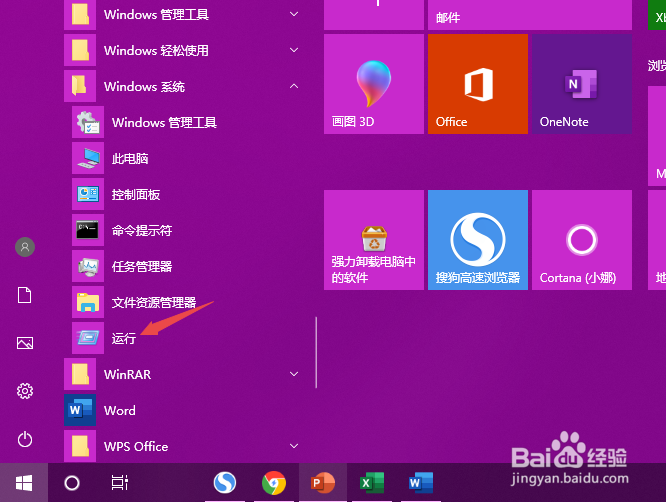Open Windows 管理工具 gear icon under Windows 系统
This screenshot has width=666, height=502.
88,122
